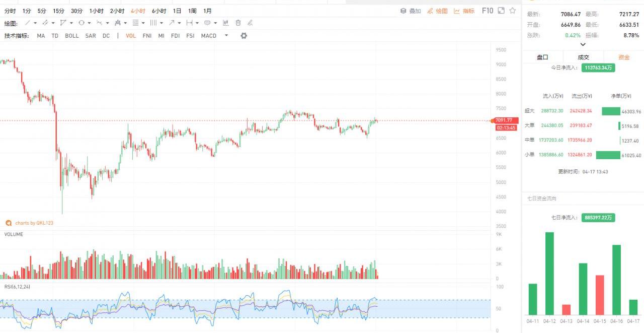Add chart to favorites with star icon

point(513,11)
